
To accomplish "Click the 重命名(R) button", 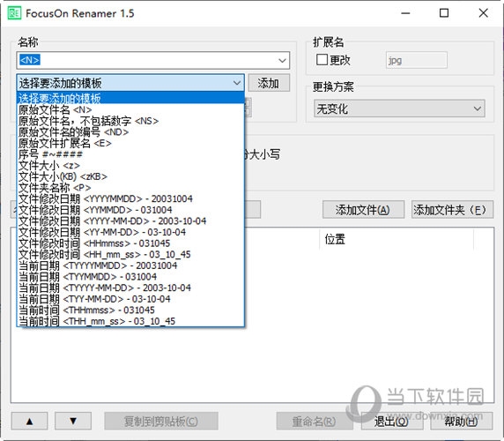I will (x=314, y=421).
